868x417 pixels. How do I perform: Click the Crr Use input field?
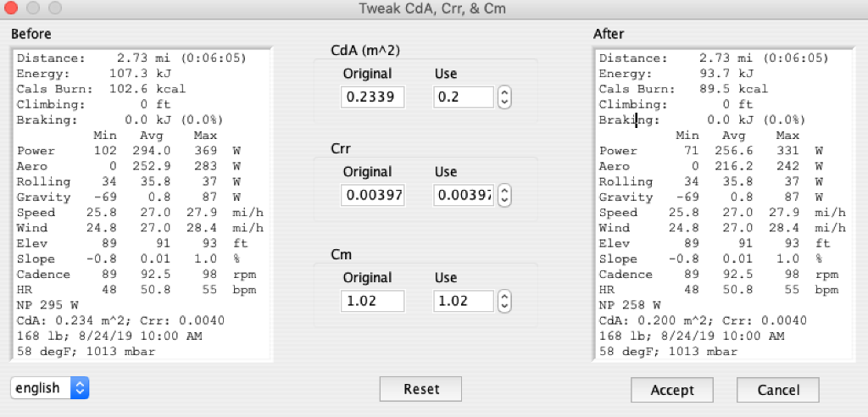(x=464, y=195)
